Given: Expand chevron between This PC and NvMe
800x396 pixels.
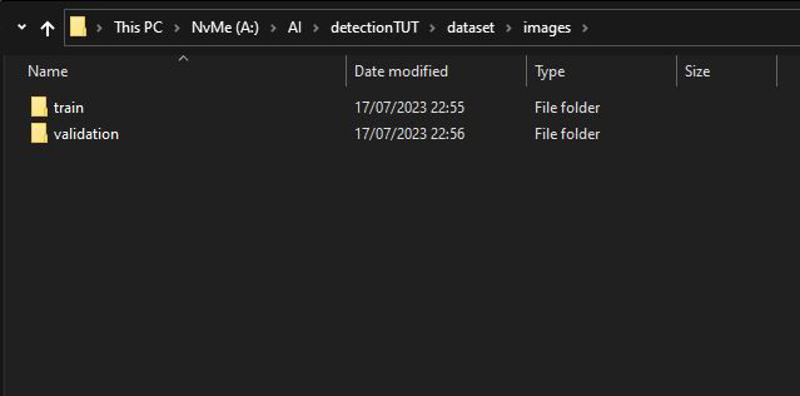Looking at the screenshot, I should [177, 28].
